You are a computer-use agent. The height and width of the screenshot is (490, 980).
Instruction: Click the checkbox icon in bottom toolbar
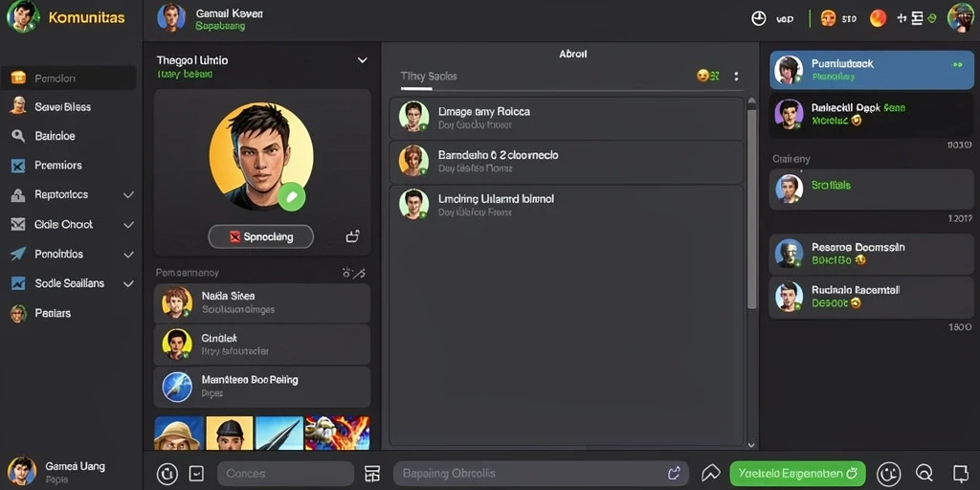(196, 473)
